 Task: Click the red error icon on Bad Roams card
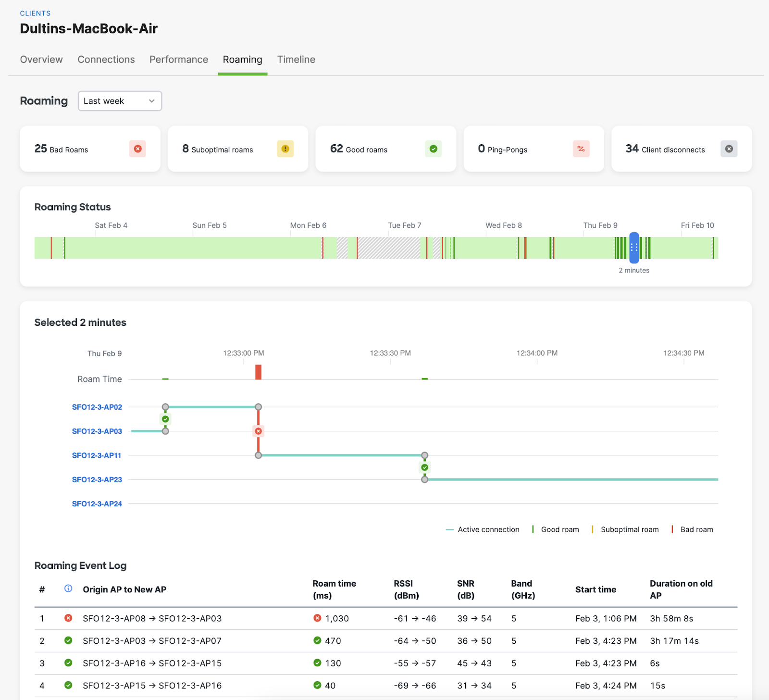click(x=137, y=149)
